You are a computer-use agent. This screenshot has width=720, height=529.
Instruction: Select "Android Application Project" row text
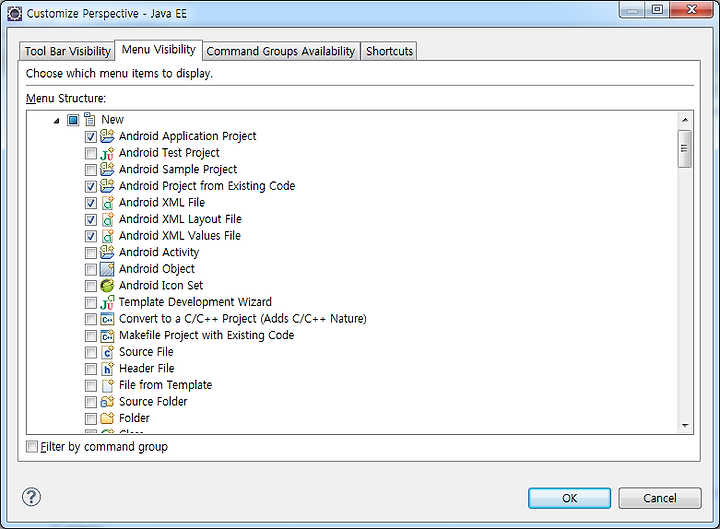(187, 136)
